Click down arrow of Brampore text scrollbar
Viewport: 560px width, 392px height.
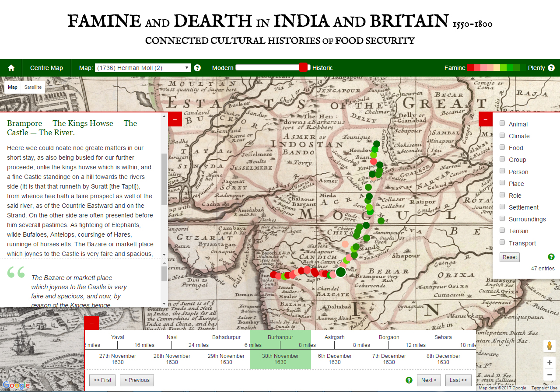click(x=164, y=255)
